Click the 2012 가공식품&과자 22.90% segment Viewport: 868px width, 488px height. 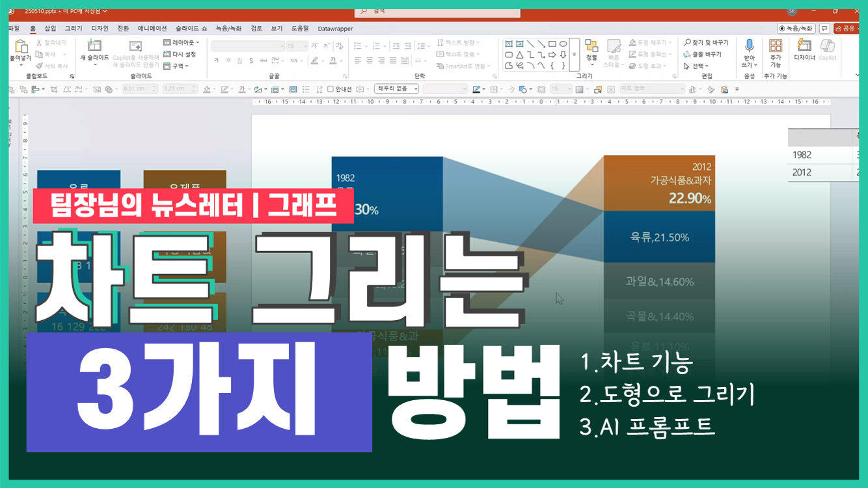[659, 183]
